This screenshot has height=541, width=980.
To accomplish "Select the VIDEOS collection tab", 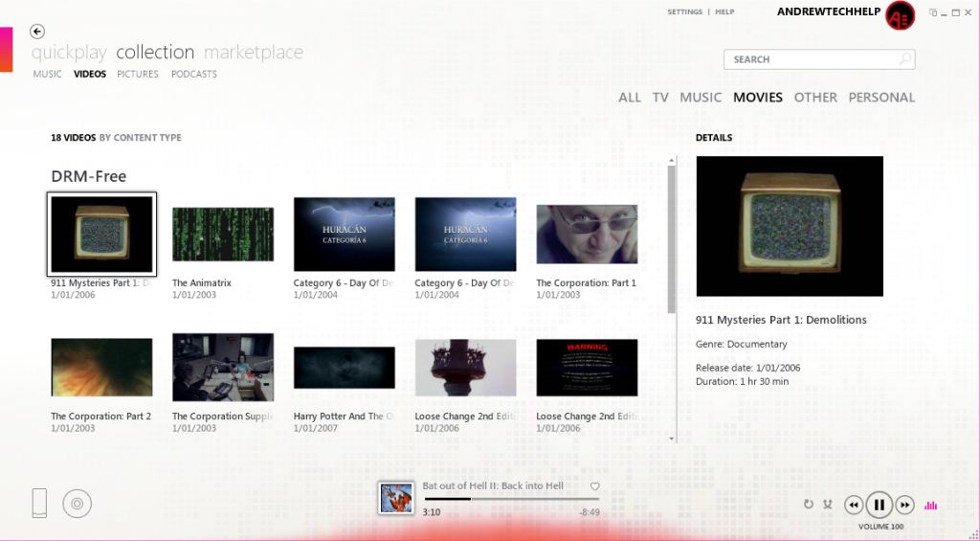I will click(x=90, y=74).
